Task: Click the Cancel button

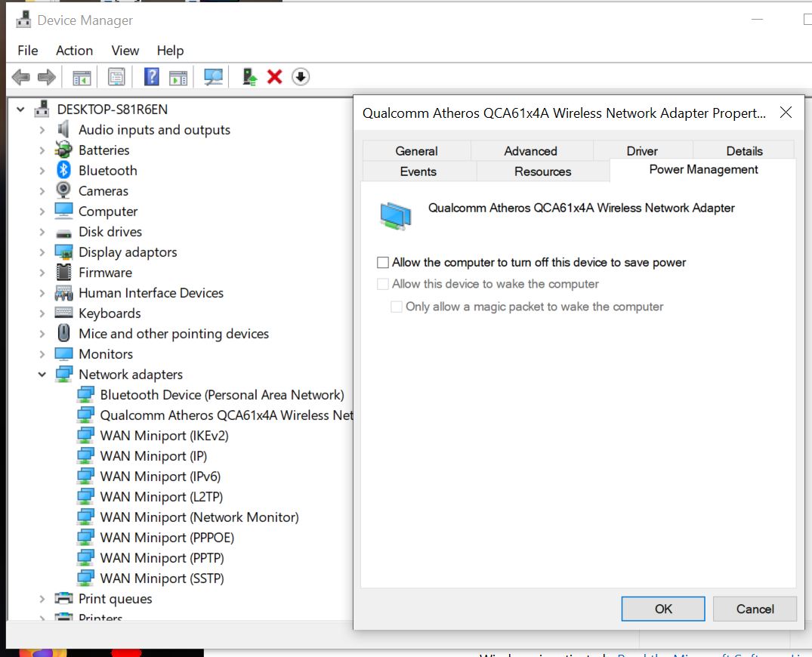Action: click(755, 609)
